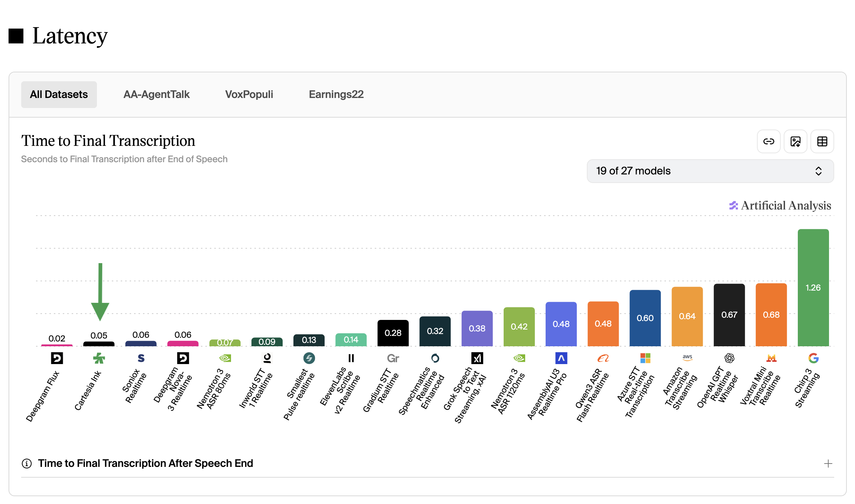Click the Microsoft logo for Azure STT
Screen dimensions: 855x504
(x=645, y=358)
